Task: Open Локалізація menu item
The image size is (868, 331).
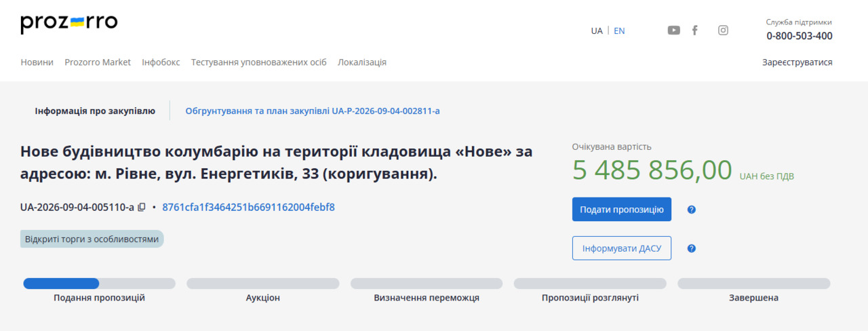Action: point(362,62)
